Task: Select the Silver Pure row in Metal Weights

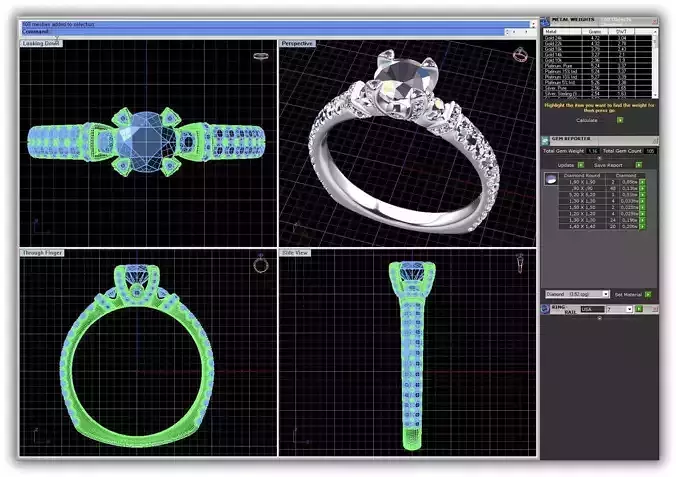Action: click(x=598, y=88)
